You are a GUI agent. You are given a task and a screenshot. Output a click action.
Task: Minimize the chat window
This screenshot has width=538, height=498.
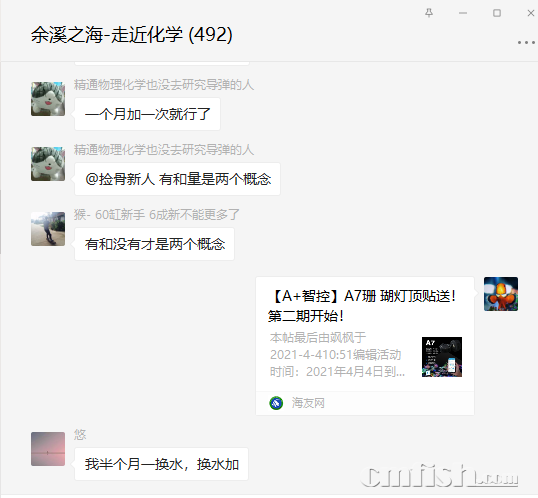coord(463,13)
